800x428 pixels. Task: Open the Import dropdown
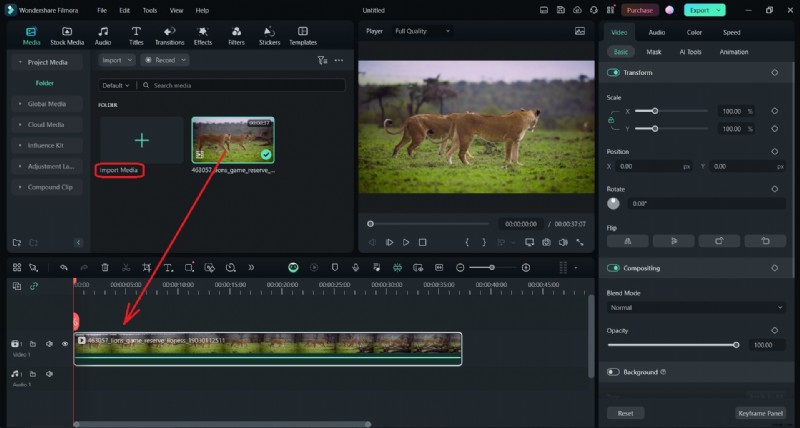pyautogui.click(x=117, y=60)
